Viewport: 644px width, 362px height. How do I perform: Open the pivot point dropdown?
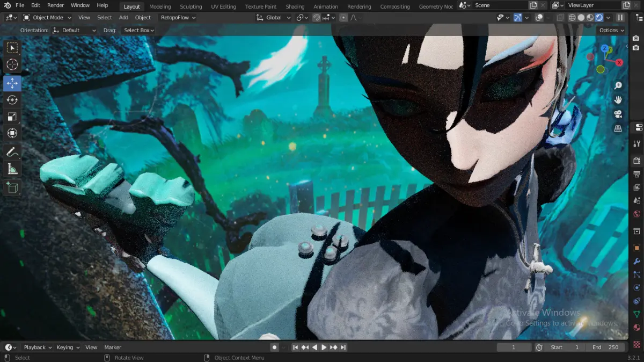(303, 17)
